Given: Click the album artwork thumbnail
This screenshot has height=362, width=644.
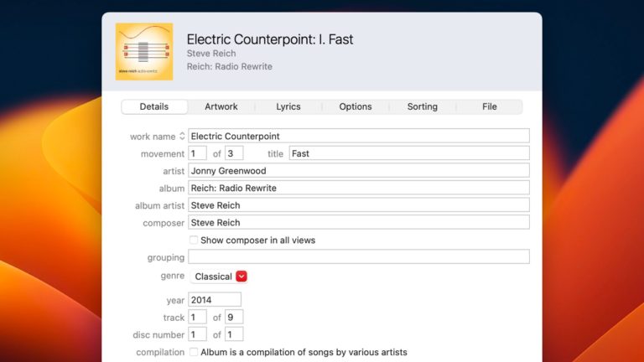Looking at the screenshot, I should [144, 52].
